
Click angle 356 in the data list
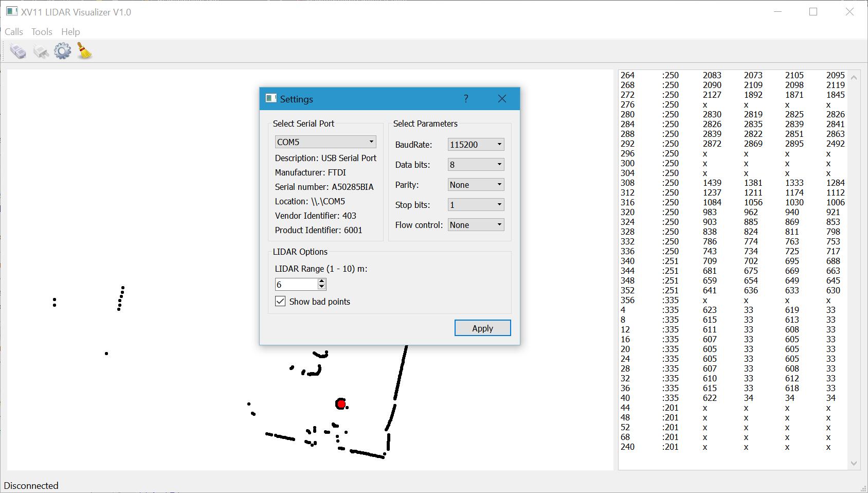[627, 300]
